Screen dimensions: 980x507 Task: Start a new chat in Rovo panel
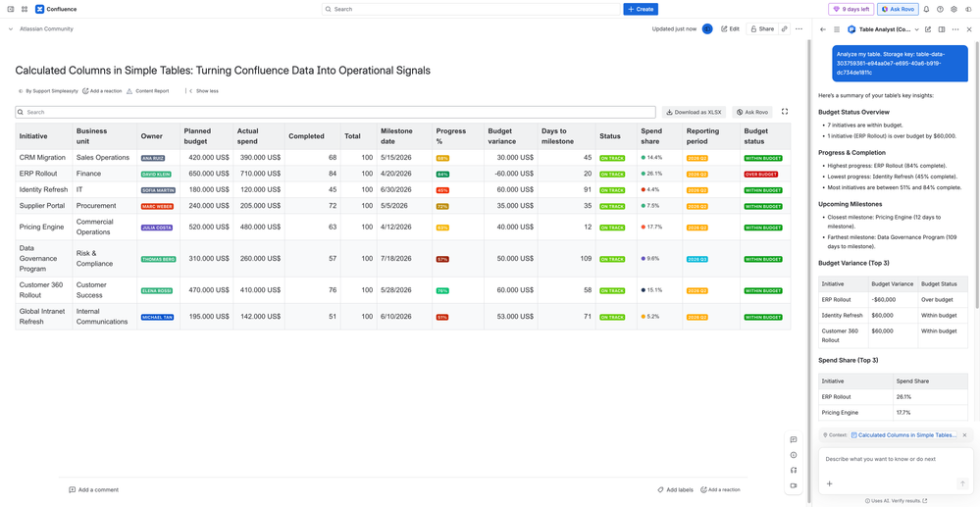(928, 29)
